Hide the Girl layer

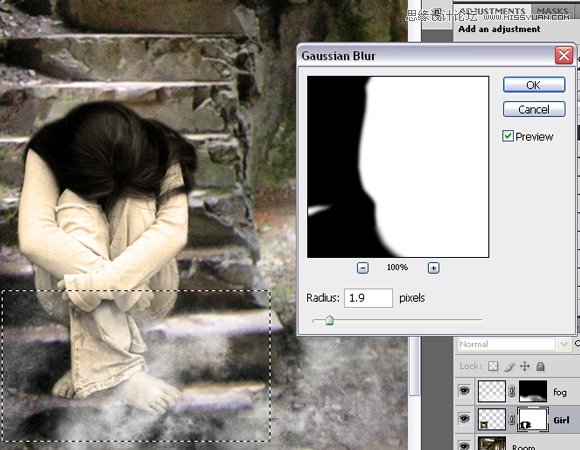464,419
